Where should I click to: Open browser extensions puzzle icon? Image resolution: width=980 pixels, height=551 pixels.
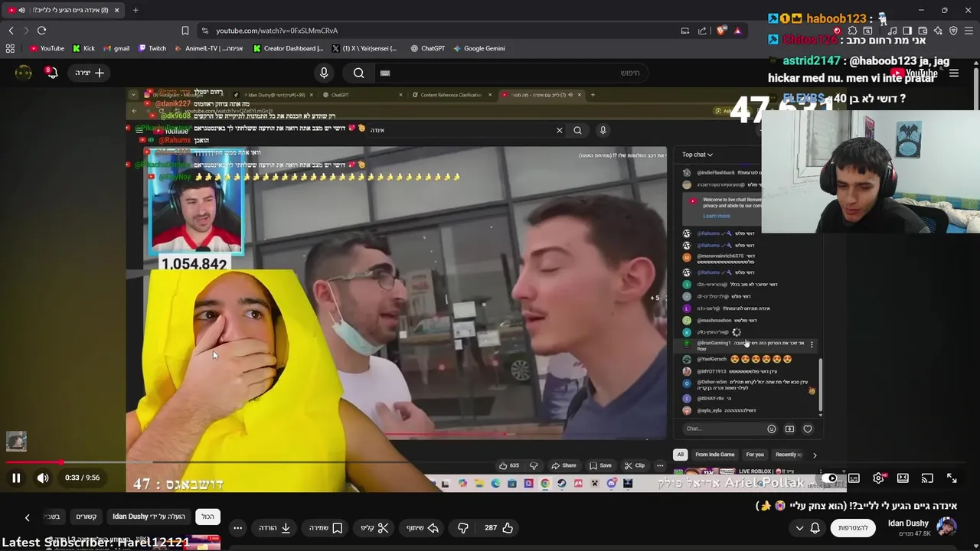point(853,31)
